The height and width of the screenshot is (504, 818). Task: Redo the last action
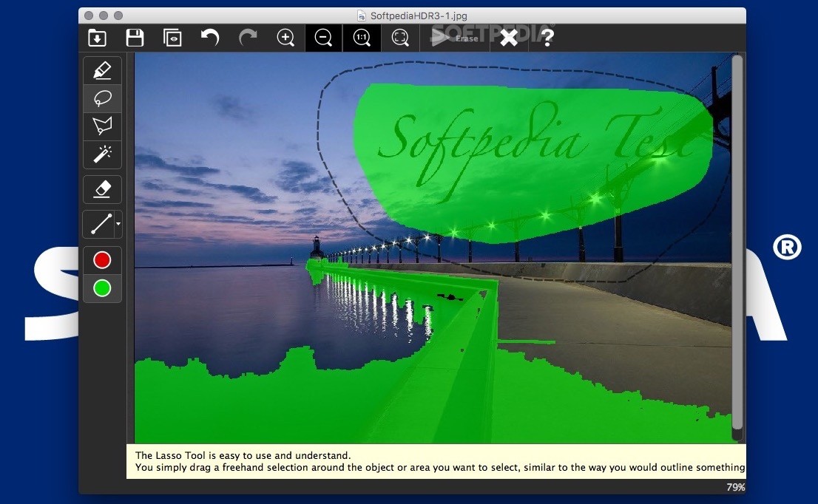pos(247,37)
